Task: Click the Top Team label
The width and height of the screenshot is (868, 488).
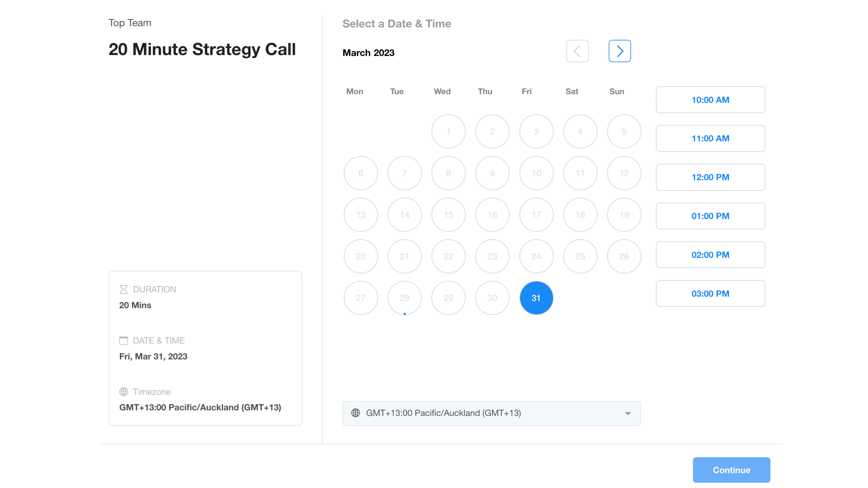Action: point(130,23)
